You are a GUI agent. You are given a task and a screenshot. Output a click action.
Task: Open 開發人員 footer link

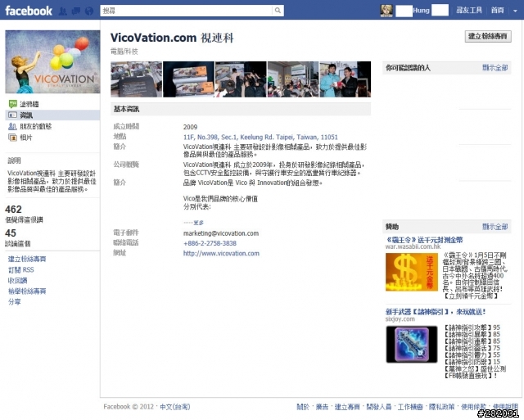point(379,407)
